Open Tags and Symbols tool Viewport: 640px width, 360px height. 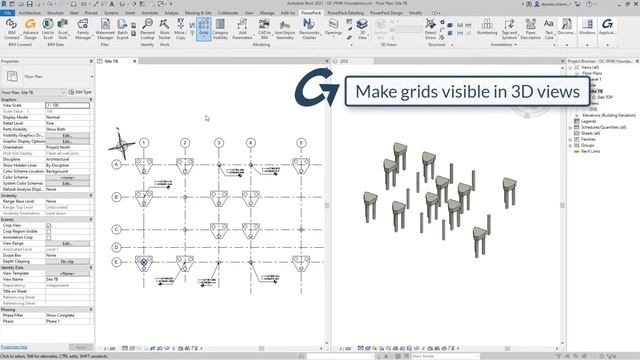tap(509, 29)
